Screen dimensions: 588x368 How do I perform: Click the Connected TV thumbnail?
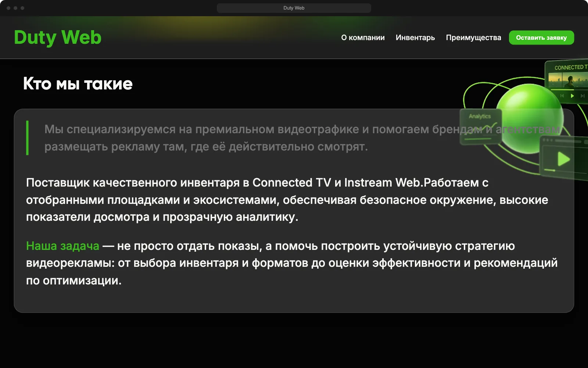pyautogui.click(x=568, y=80)
